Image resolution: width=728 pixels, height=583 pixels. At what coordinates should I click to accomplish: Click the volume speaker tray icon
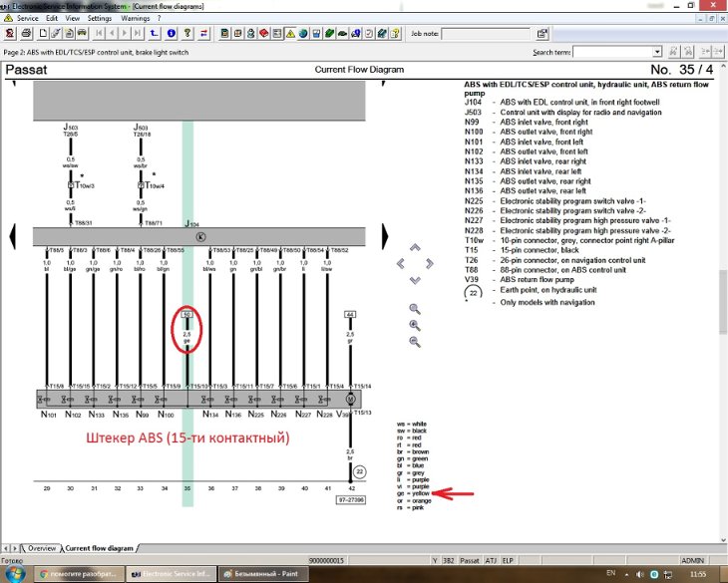640,574
